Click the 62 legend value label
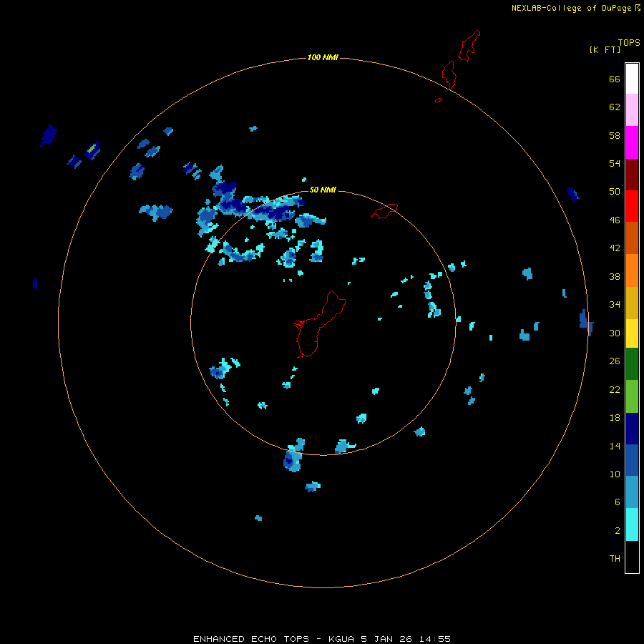 point(615,107)
